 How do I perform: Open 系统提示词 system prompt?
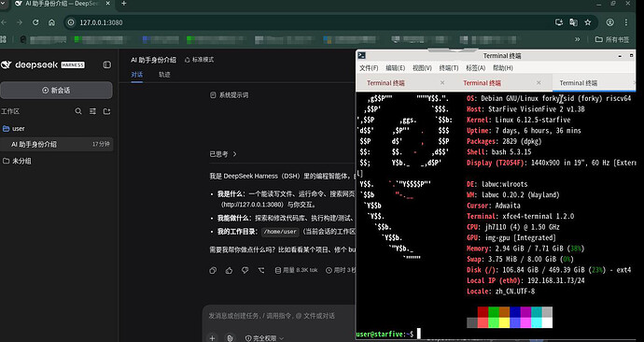[x=230, y=95]
